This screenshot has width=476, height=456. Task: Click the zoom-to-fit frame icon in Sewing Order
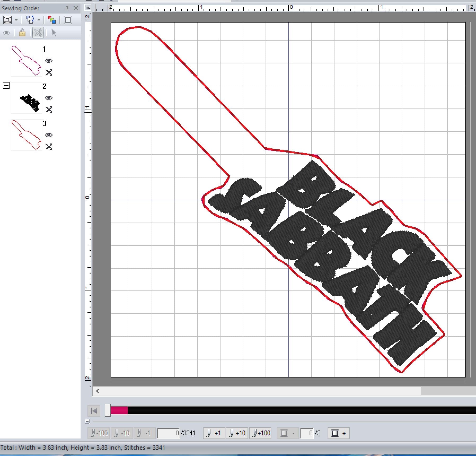click(x=7, y=20)
